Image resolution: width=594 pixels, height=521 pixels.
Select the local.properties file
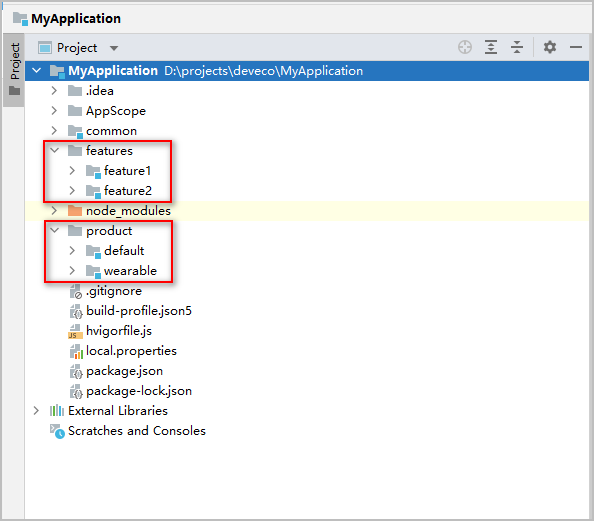coord(131,351)
